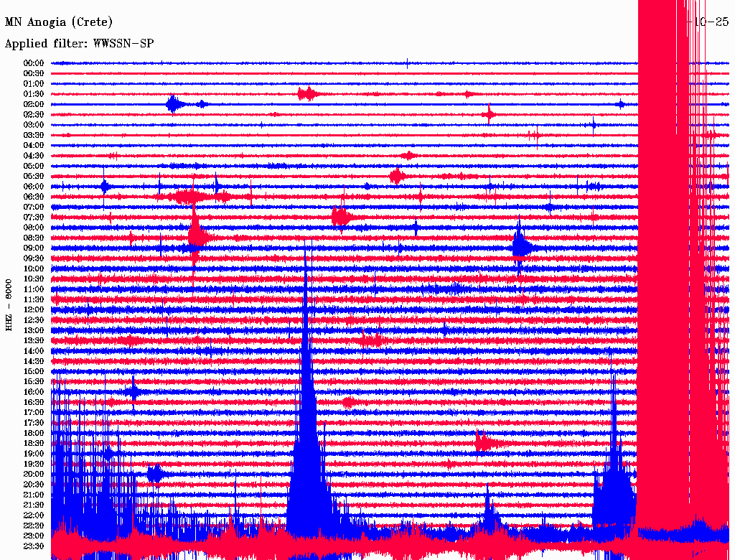Select the 18:00 time label

[34, 433]
